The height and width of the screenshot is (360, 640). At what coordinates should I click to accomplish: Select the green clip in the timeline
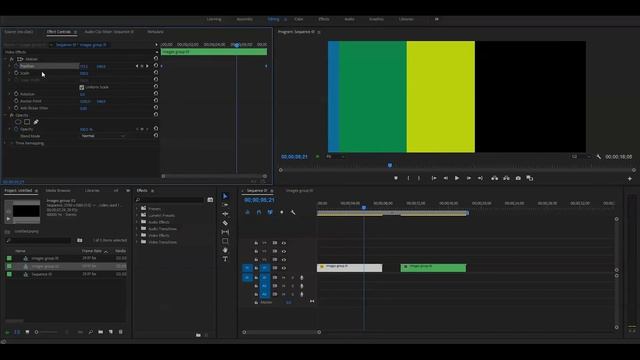tap(433, 268)
